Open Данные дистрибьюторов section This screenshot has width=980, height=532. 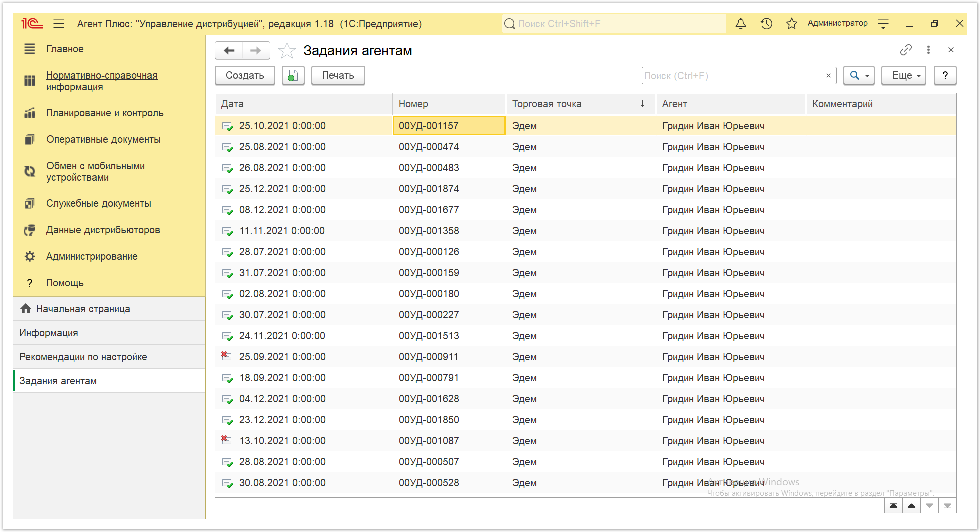tap(103, 230)
